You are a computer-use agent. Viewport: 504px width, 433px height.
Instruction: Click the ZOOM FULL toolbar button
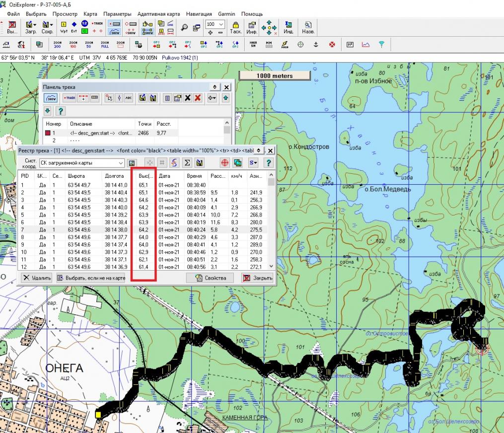coord(105,45)
